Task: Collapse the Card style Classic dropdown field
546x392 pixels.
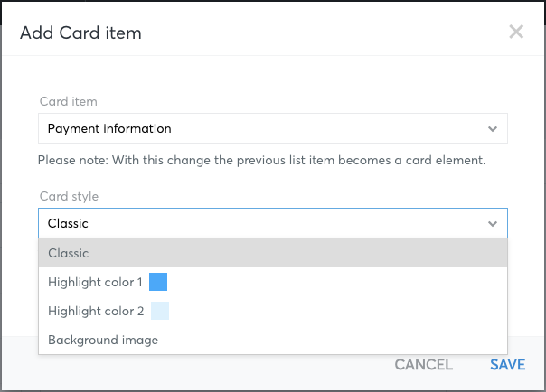Action: (x=273, y=223)
